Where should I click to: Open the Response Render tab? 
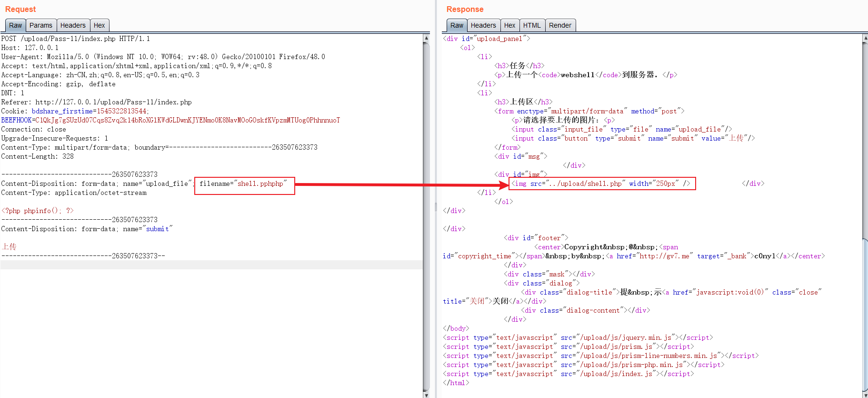[x=560, y=25]
